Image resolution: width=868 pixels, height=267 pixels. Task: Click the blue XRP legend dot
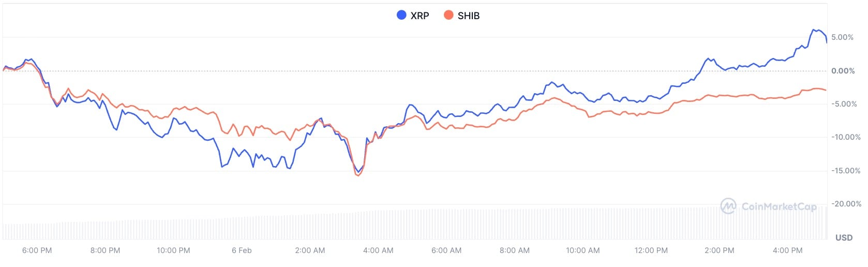coord(401,15)
